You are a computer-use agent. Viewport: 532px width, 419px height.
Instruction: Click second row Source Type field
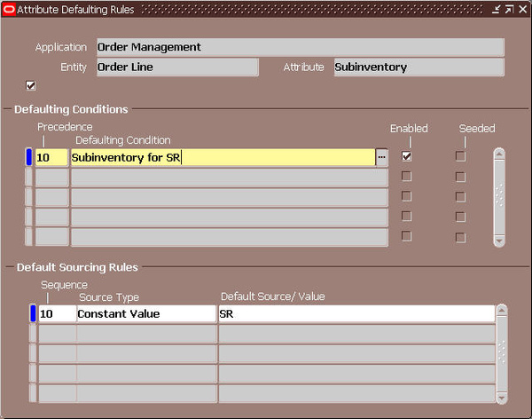coord(146,334)
